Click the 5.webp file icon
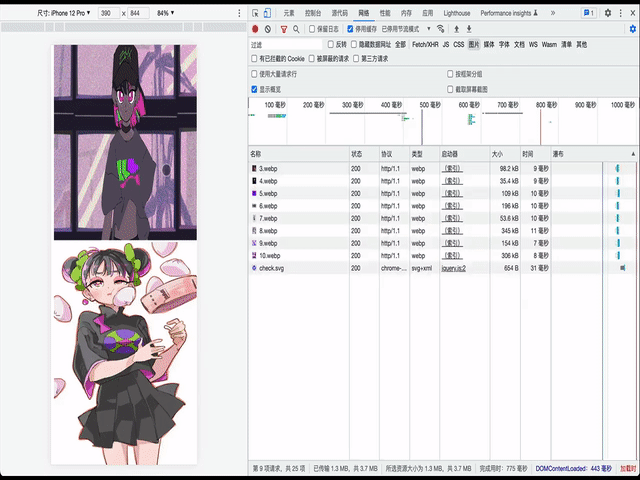Viewport: 640px width, 480px height. coord(254,193)
